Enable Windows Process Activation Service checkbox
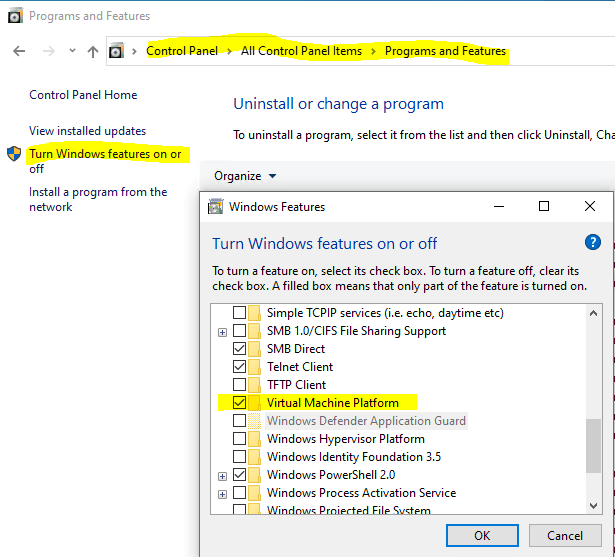 point(239,493)
